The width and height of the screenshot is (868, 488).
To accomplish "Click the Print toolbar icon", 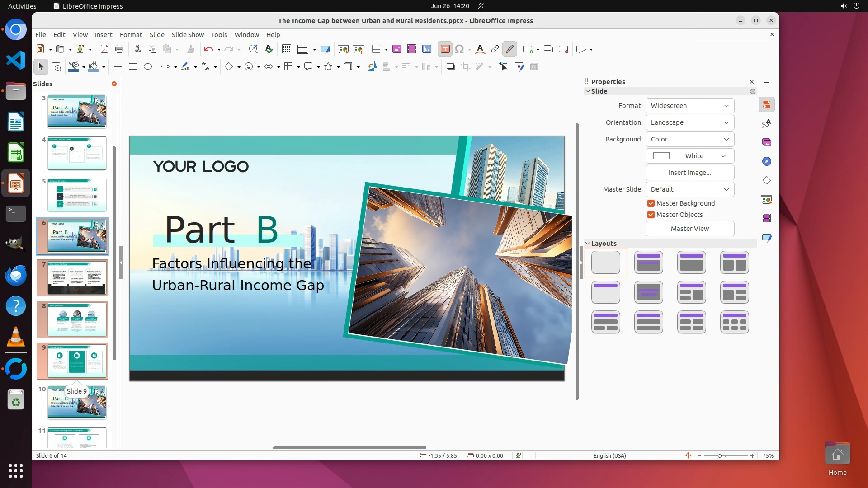I will [119, 49].
